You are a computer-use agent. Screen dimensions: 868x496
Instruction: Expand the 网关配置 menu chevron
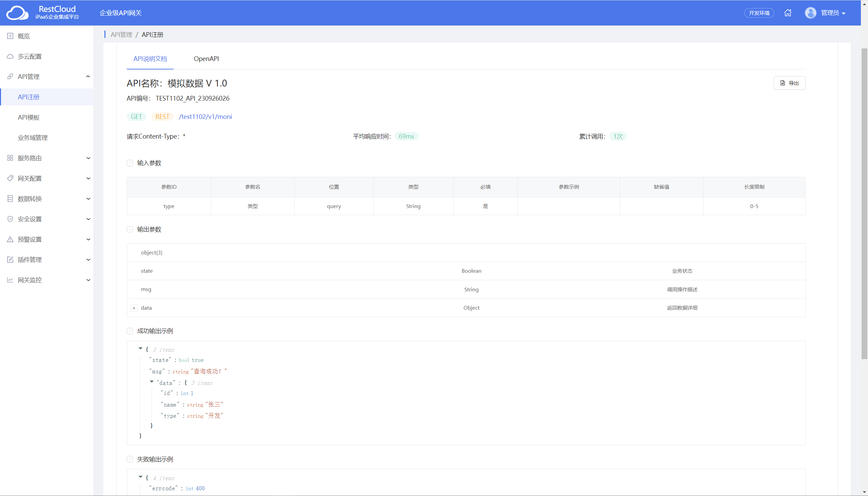(x=88, y=178)
